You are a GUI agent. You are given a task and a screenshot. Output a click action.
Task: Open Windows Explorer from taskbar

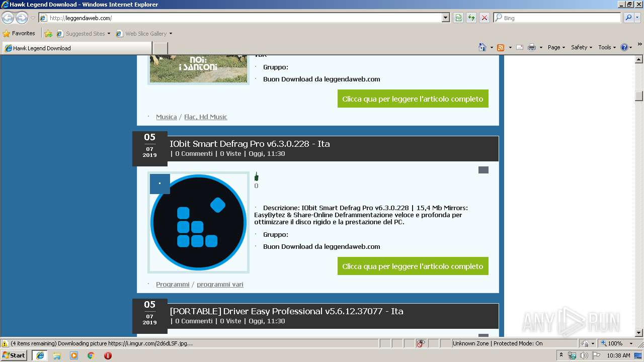[57, 355]
